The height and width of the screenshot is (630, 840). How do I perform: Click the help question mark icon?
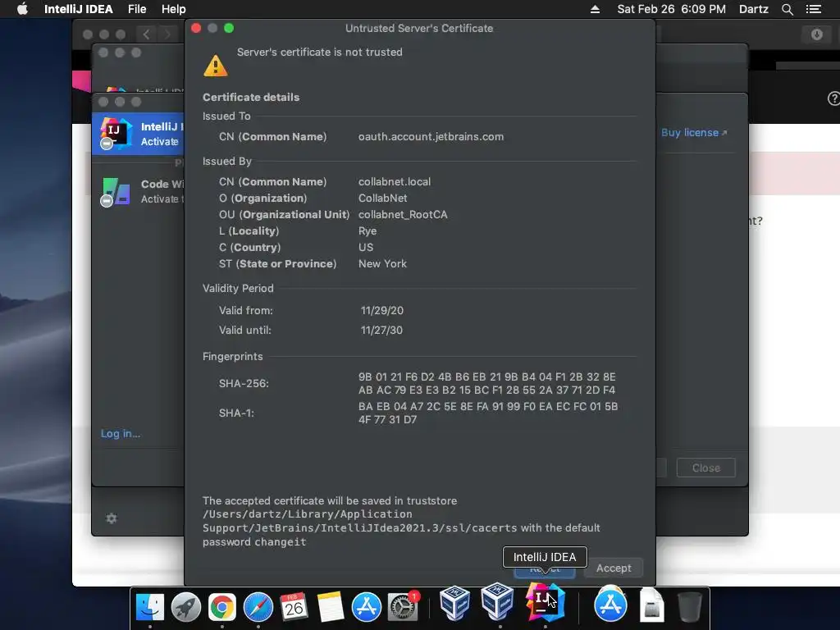[x=833, y=98]
